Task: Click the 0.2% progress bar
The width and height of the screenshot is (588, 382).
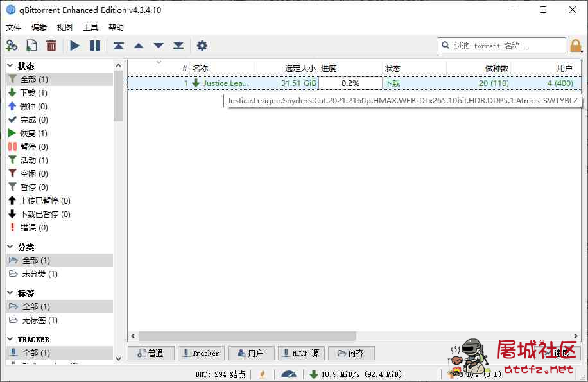Action: [x=350, y=83]
